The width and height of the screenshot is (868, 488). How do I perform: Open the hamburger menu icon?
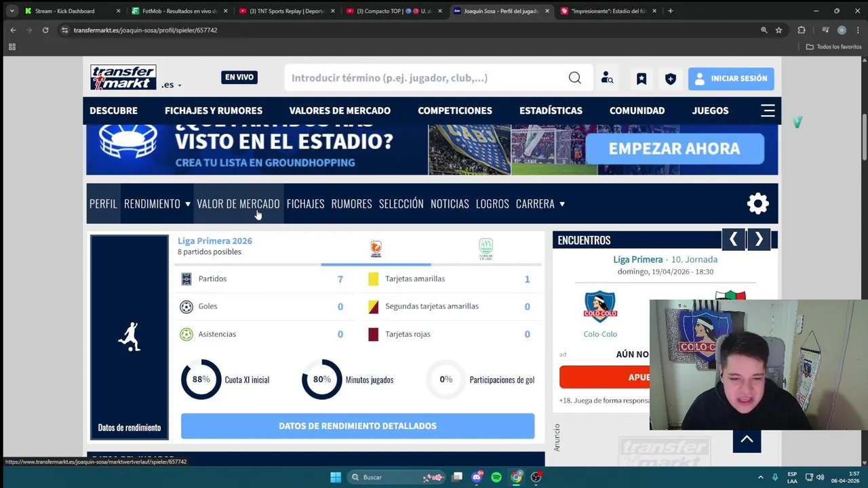[x=768, y=110]
